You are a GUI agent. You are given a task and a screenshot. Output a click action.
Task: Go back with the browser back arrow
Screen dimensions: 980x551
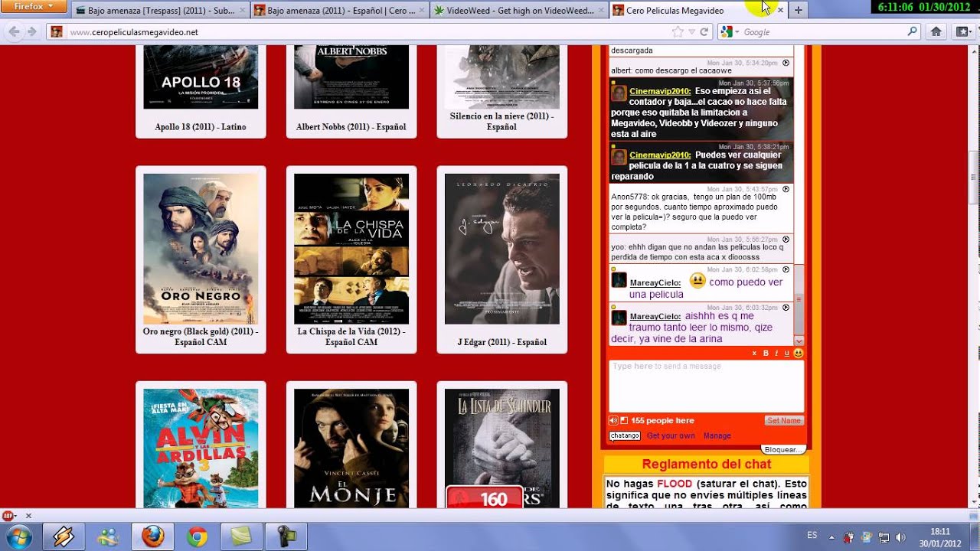[13, 32]
